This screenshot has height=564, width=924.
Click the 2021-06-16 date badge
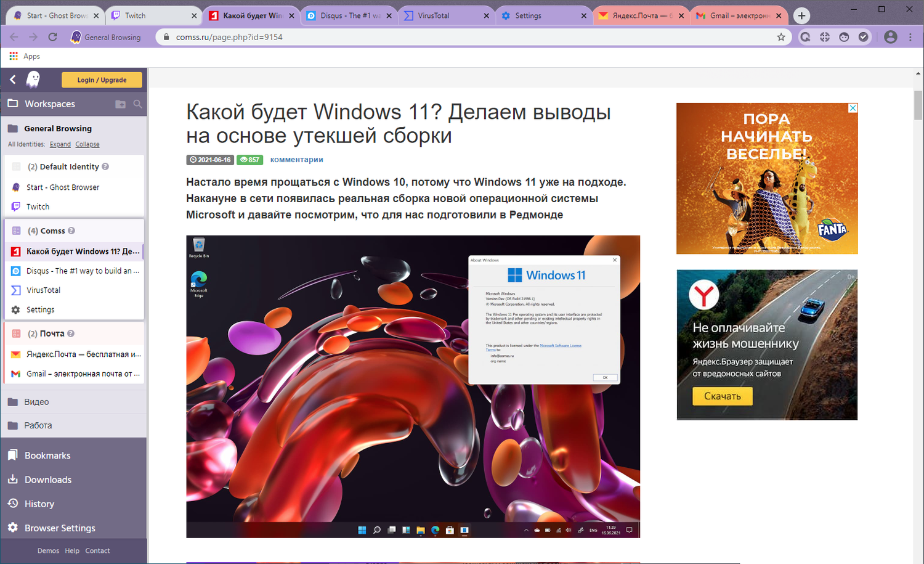pos(210,160)
